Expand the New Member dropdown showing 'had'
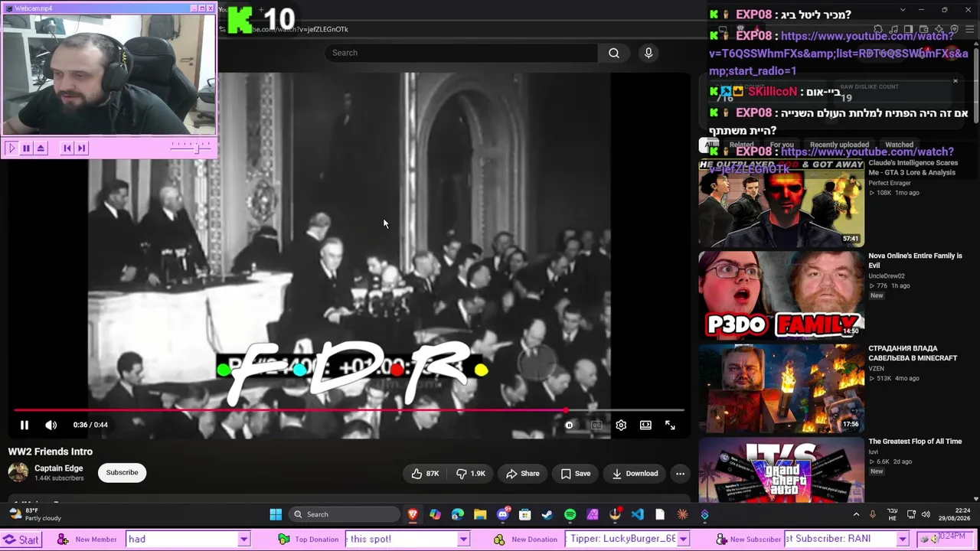 (x=243, y=540)
